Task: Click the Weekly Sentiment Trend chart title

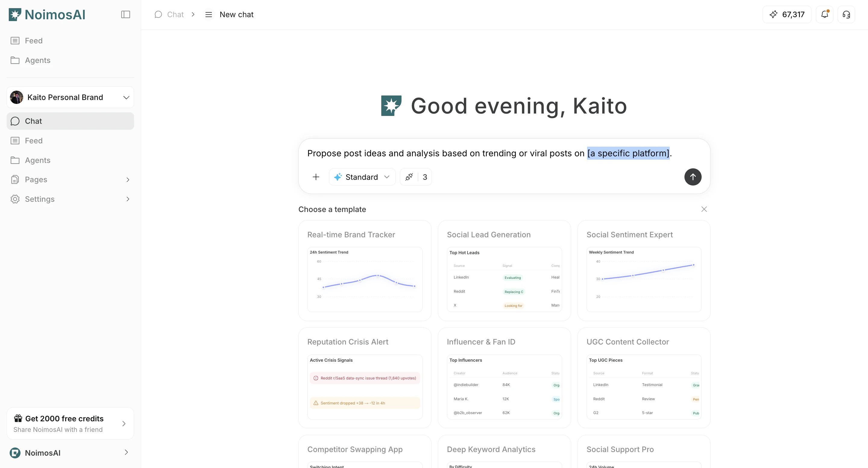Action: coord(611,252)
